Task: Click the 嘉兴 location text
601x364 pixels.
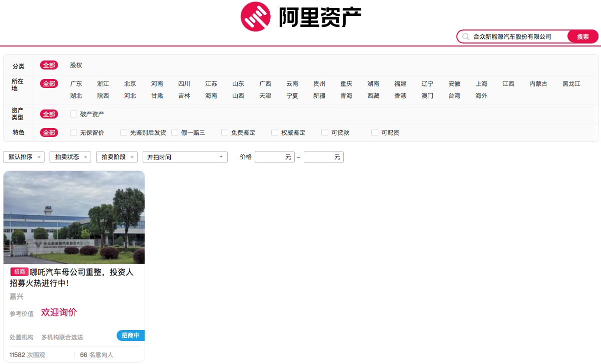Action: point(17,296)
